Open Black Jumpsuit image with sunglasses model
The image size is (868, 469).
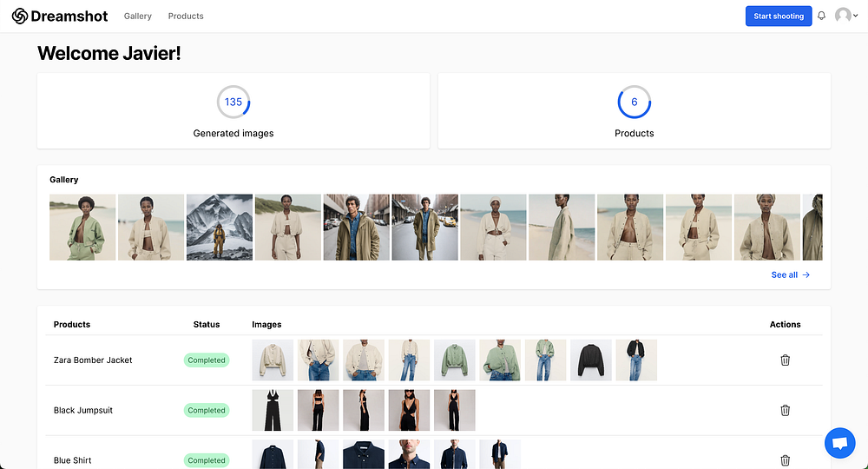409,410
